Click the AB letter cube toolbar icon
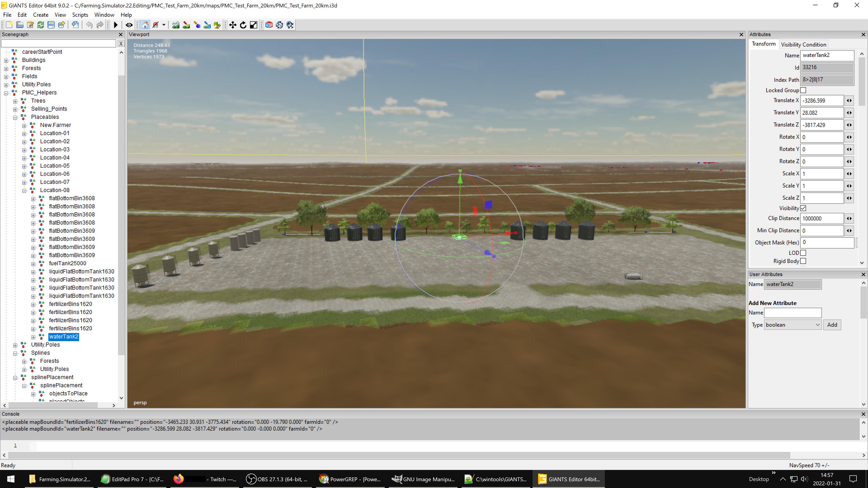Viewport: 868px width, 488px height. coord(269,25)
